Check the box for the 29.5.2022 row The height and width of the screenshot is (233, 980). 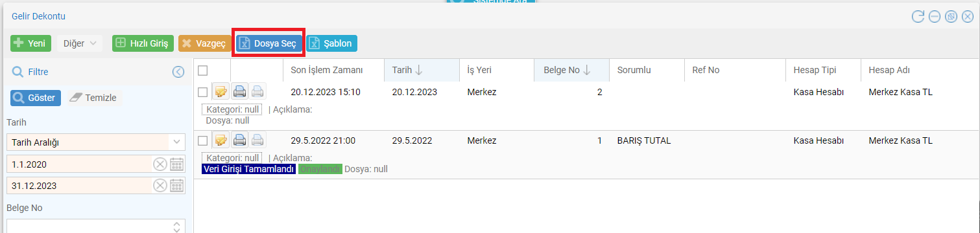point(203,140)
